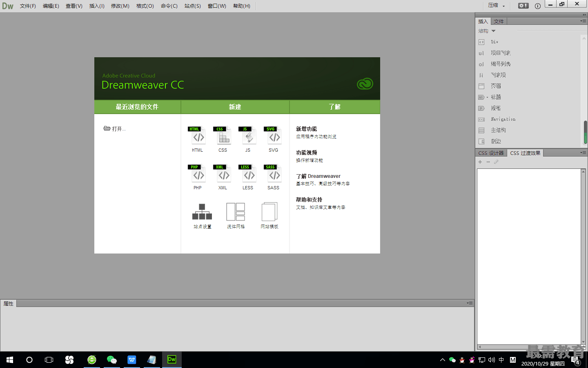Open the 插入(I) menu
The image size is (588, 368).
pos(97,6)
